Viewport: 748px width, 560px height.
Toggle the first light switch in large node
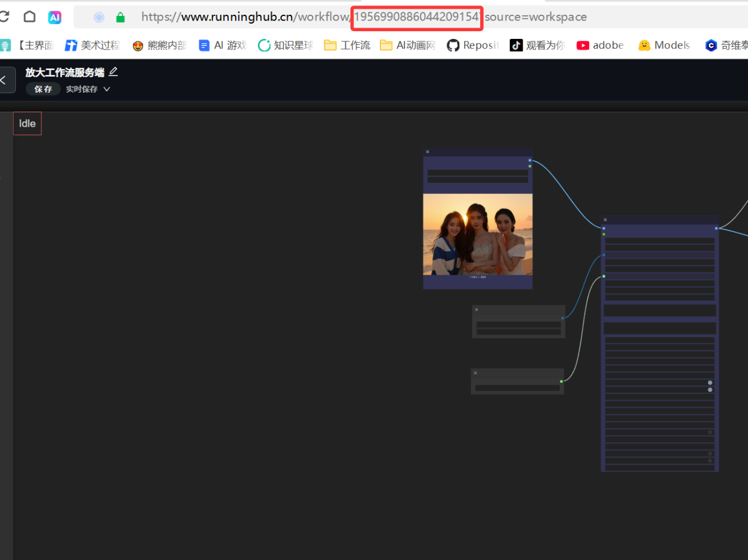click(710, 383)
